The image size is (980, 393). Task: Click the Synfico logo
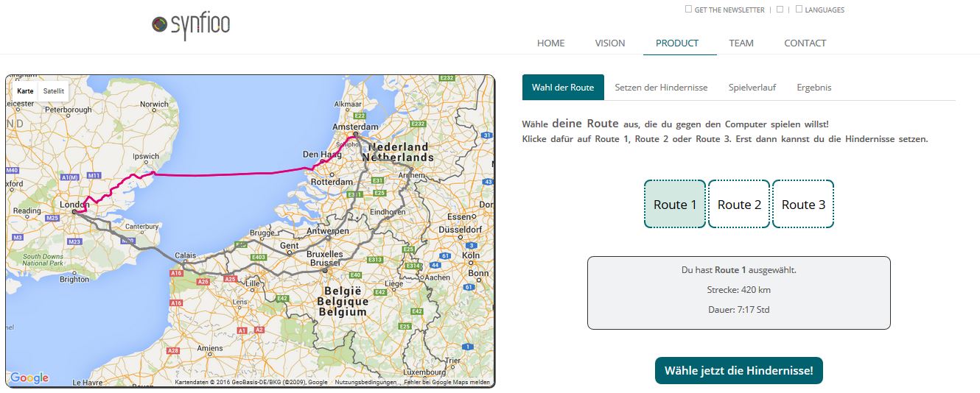coord(192,26)
